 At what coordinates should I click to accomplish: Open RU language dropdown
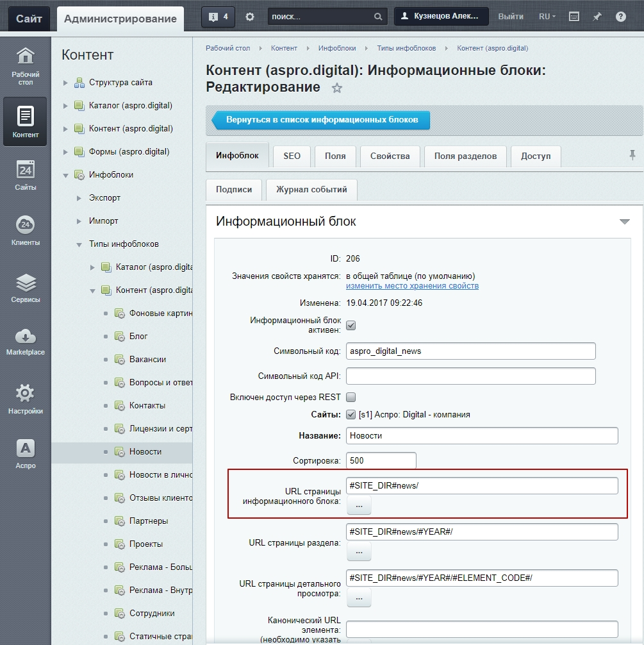point(547,17)
